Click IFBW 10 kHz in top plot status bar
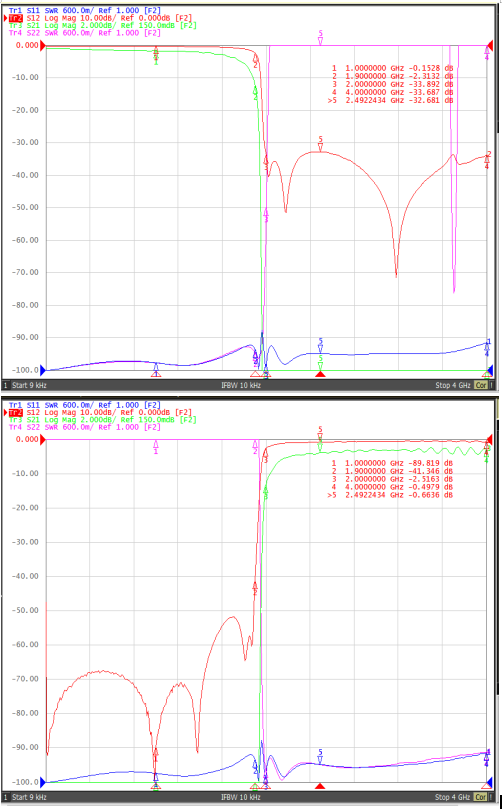Image resolution: width=502 pixels, height=809 pixels. pyautogui.click(x=241, y=385)
